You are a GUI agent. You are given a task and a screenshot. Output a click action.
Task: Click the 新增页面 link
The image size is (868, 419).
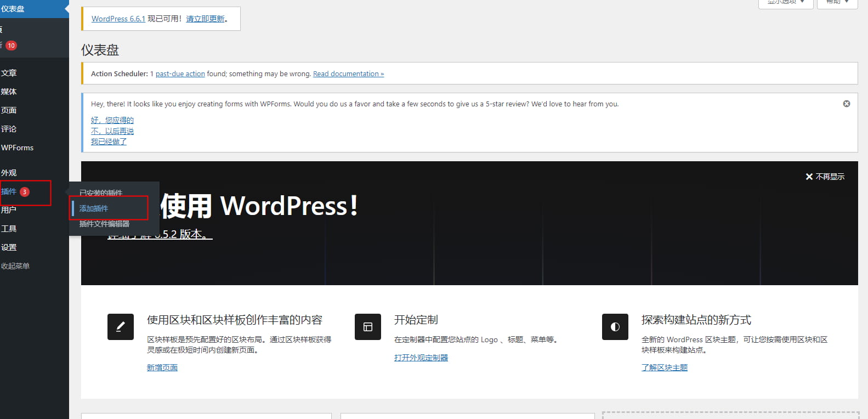(162, 367)
